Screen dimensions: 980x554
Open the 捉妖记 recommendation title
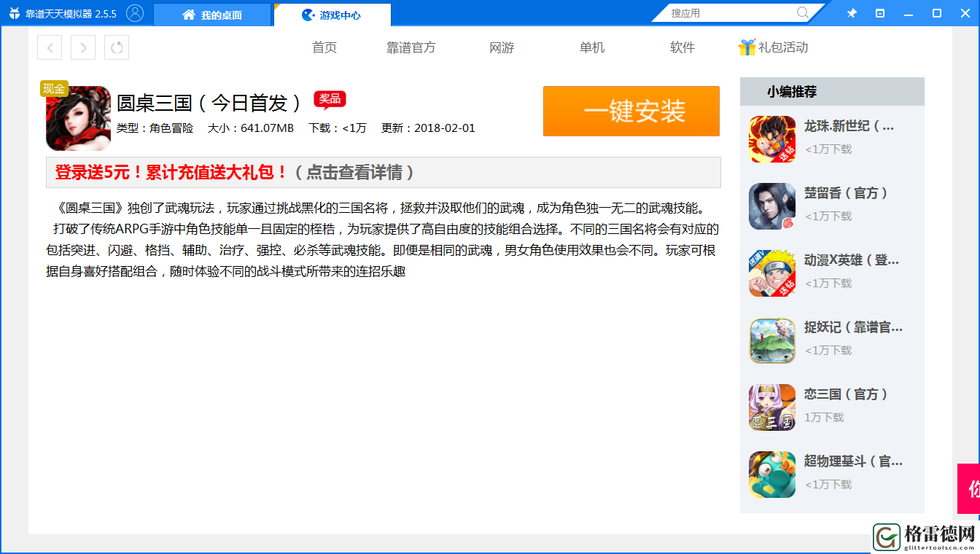[x=853, y=327]
